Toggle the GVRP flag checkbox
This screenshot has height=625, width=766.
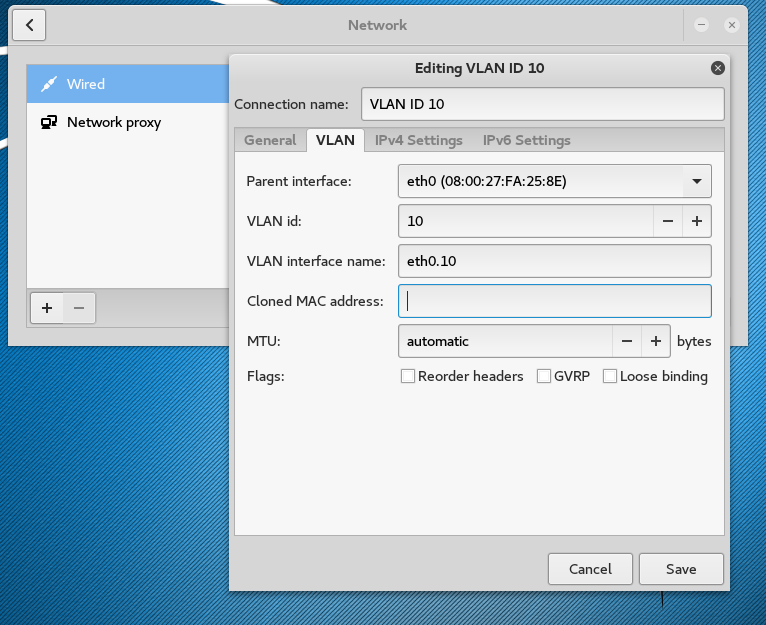point(544,376)
